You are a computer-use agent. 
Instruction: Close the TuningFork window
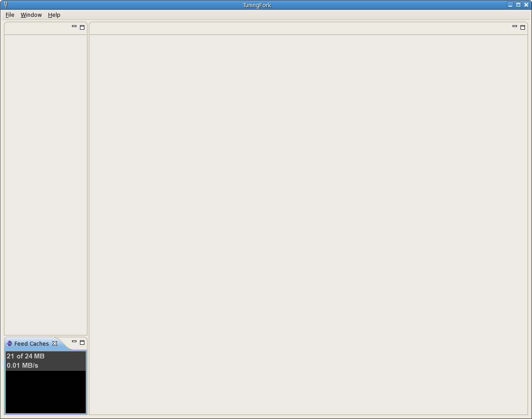click(x=526, y=5)
